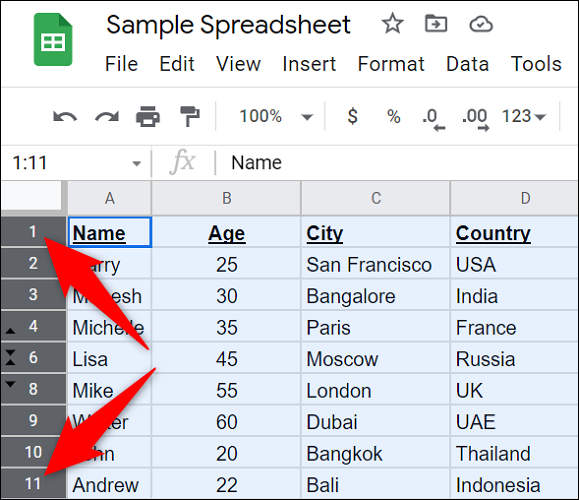Click the USA cell
Viewport: 579px width, 500px height.
(x=514, y=263)
